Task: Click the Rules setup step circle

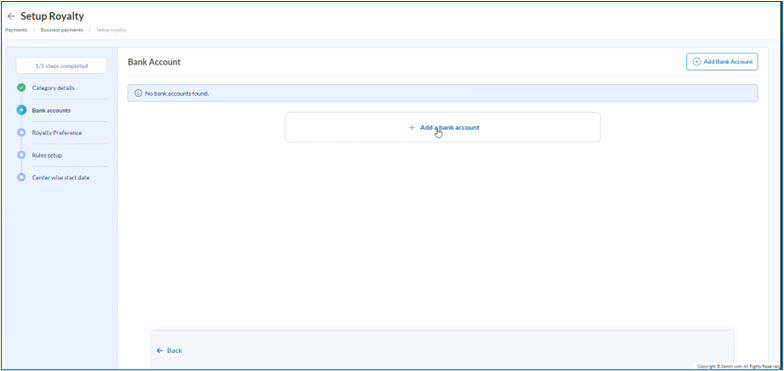Action: 21,155
